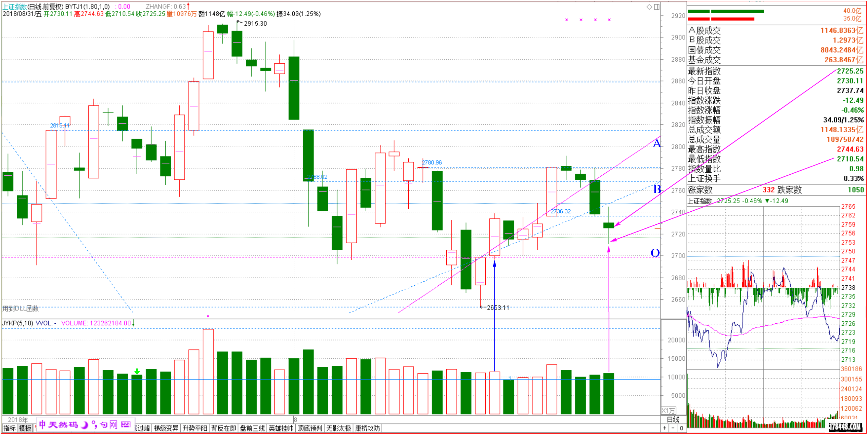
Task: Click the tallest red volume bar
Action: pos(208,372)
